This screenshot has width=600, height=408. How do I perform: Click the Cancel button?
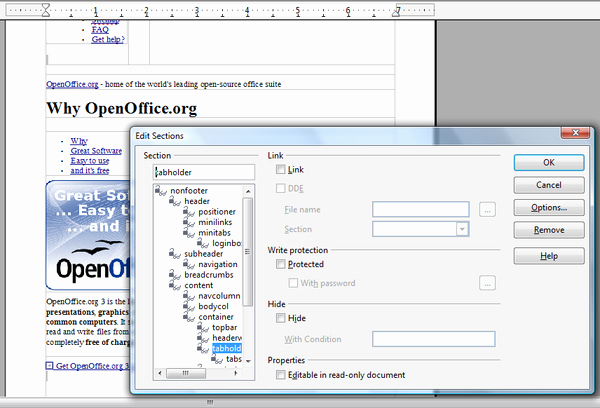pyautogui.click(x=549, y=185)
